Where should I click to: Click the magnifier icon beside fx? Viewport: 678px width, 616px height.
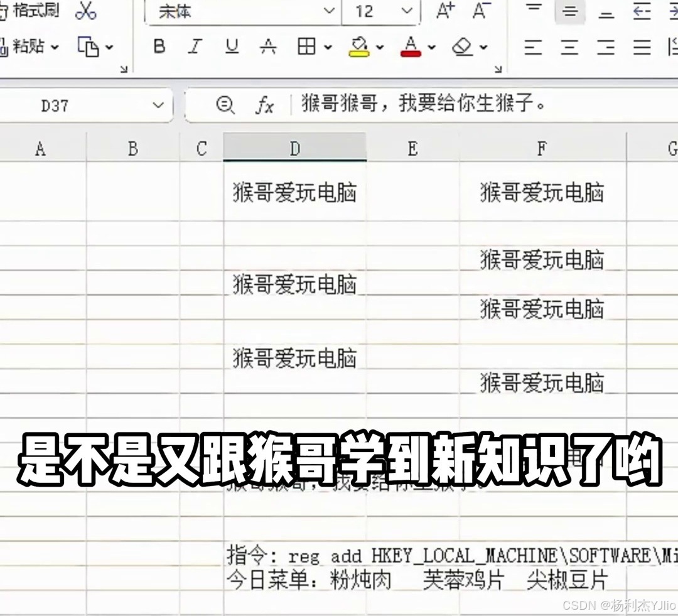pos(225,105)
